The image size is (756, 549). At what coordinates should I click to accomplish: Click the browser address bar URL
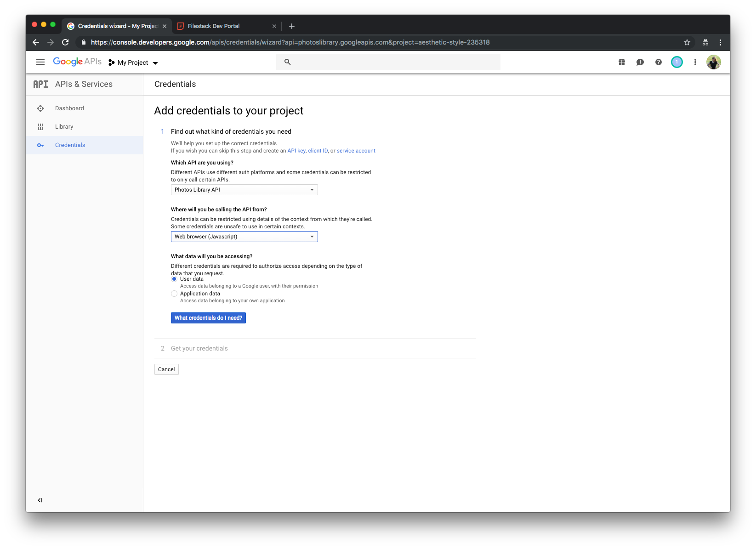(x=290, y=42)
